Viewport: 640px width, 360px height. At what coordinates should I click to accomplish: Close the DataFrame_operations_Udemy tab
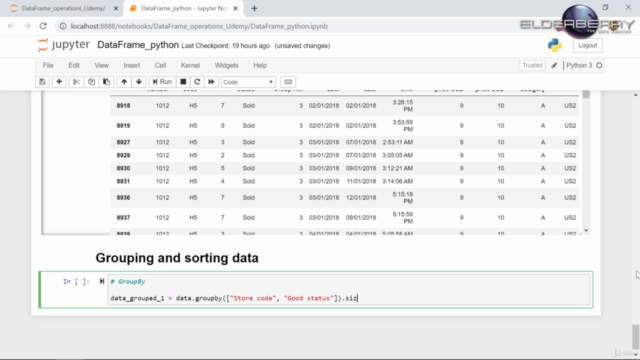[116, 8]
